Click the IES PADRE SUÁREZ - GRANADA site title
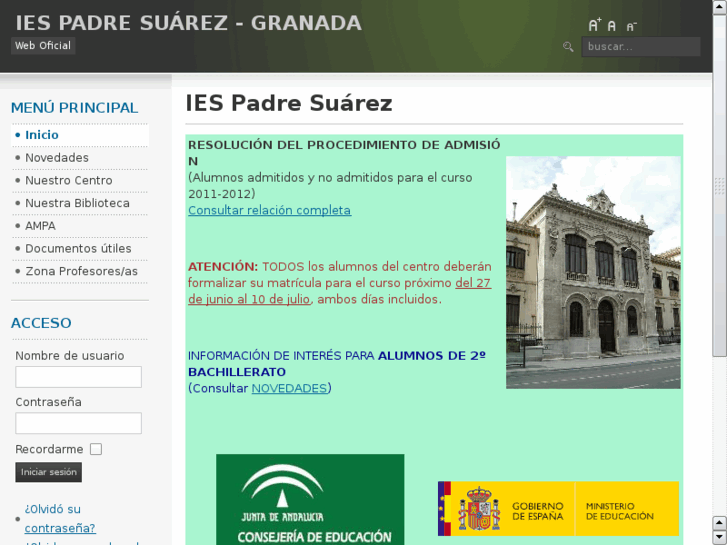This screenshot has height=545, width=727. 189,23
